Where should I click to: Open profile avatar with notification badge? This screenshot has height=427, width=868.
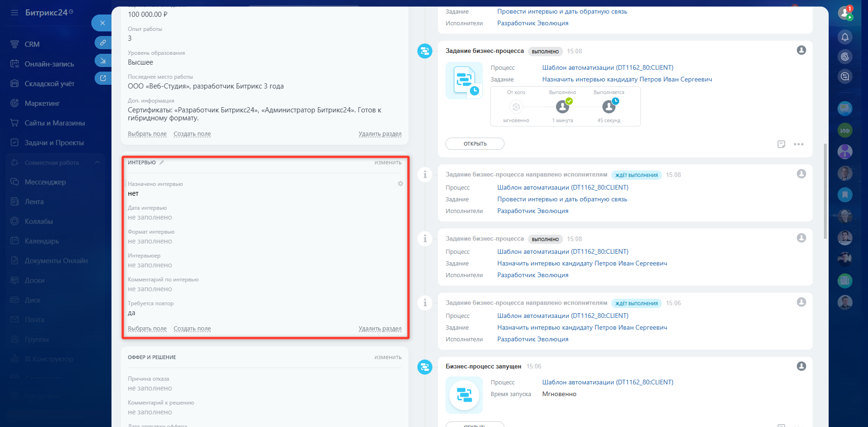pyautogui.click(x=845, y=13)
